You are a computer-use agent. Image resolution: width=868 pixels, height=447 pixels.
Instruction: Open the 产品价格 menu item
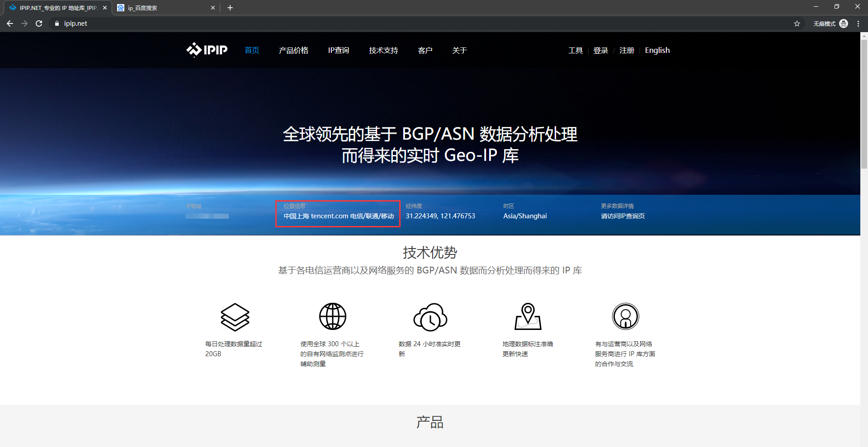coord(293,50)
